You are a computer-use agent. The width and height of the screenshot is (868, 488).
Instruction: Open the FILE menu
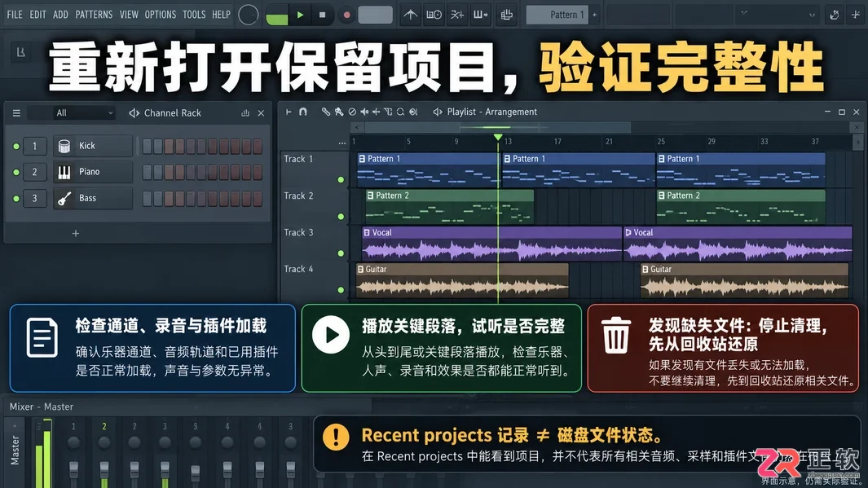(x=15, y=15)
